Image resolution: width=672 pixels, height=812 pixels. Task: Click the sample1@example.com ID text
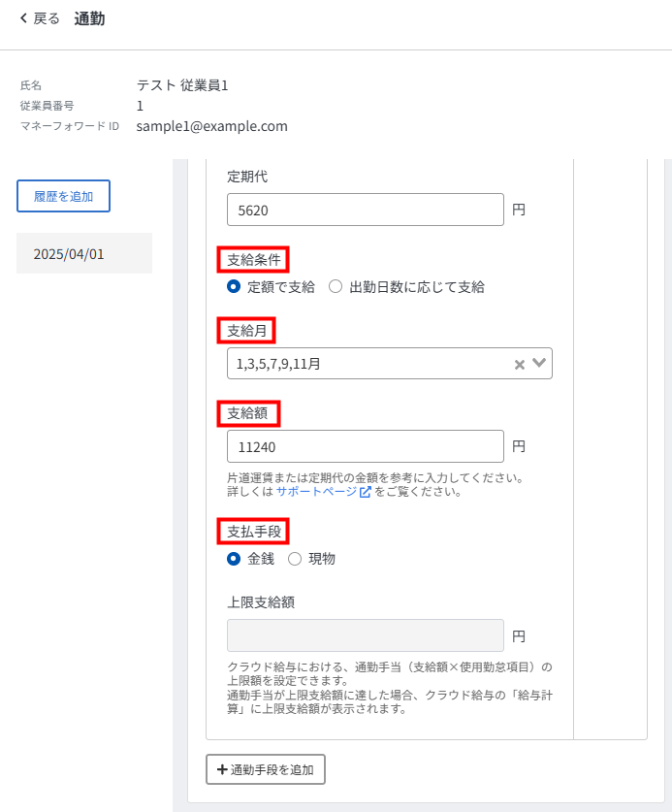point(211,126)
